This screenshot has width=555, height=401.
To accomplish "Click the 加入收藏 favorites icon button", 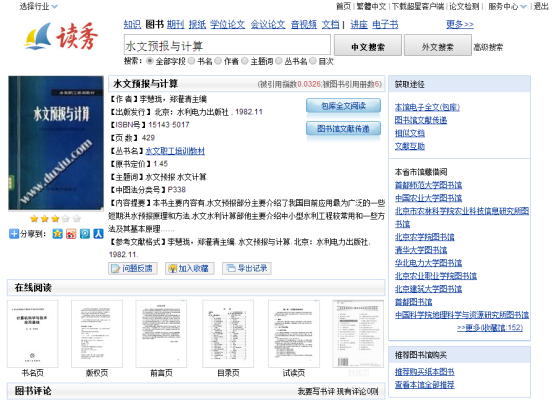I will 189,268.
